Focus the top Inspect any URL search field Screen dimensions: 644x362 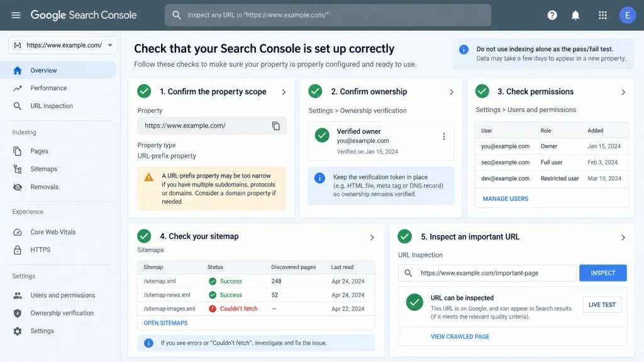328,15
